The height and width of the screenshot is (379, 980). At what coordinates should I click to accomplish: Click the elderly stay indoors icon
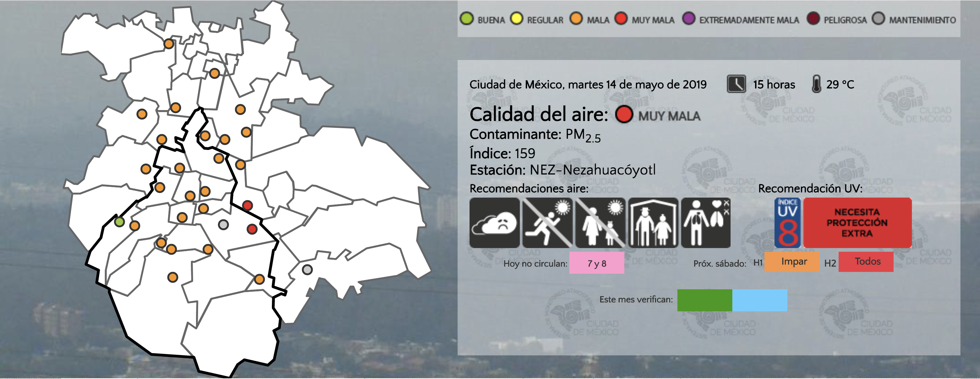(x=653, y=223)
